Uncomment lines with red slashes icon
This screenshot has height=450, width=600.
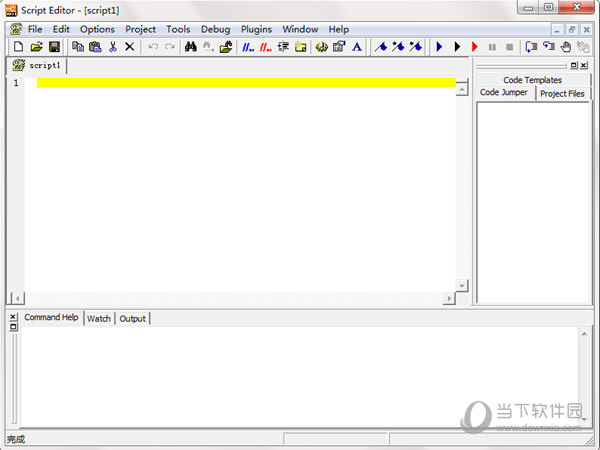coord(266,47)
